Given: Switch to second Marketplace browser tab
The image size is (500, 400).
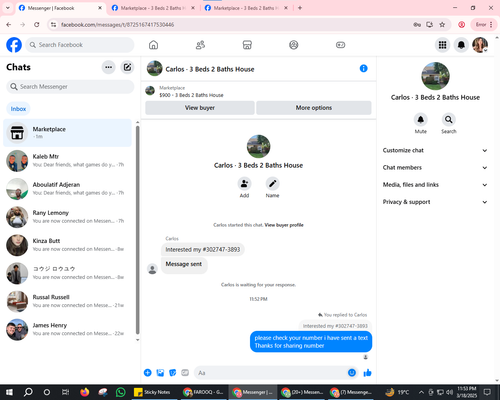Looking at the screenshot, I should [x=153, y=8].
